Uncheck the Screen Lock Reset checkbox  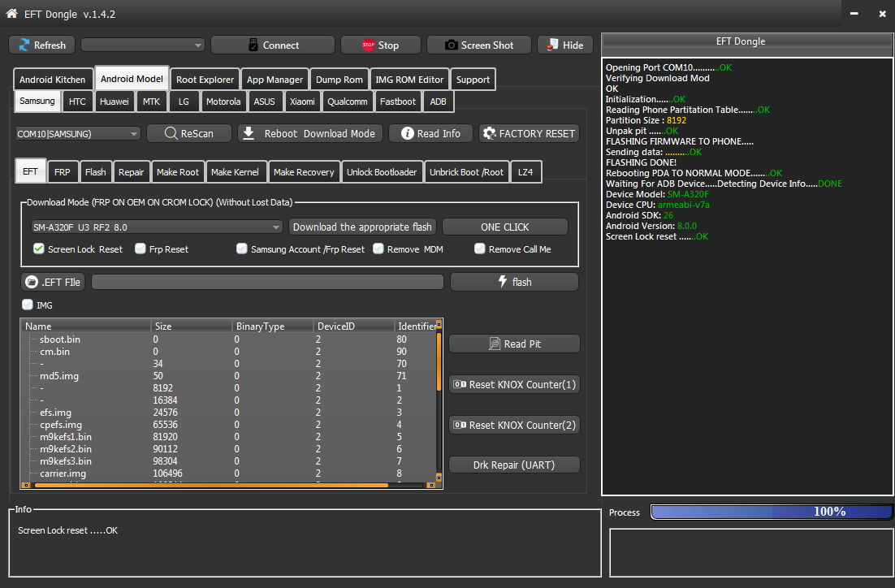[x=39, y=249]
